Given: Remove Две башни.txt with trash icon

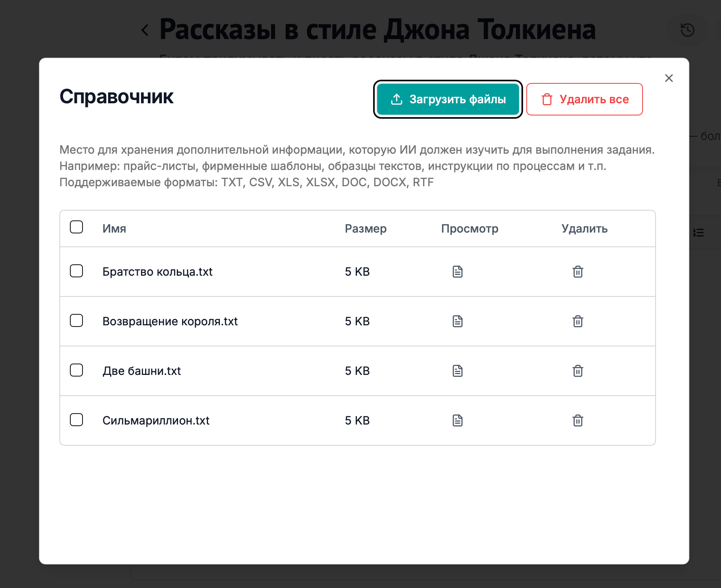Looking at the screenshot, I should [x=578, y=371].
